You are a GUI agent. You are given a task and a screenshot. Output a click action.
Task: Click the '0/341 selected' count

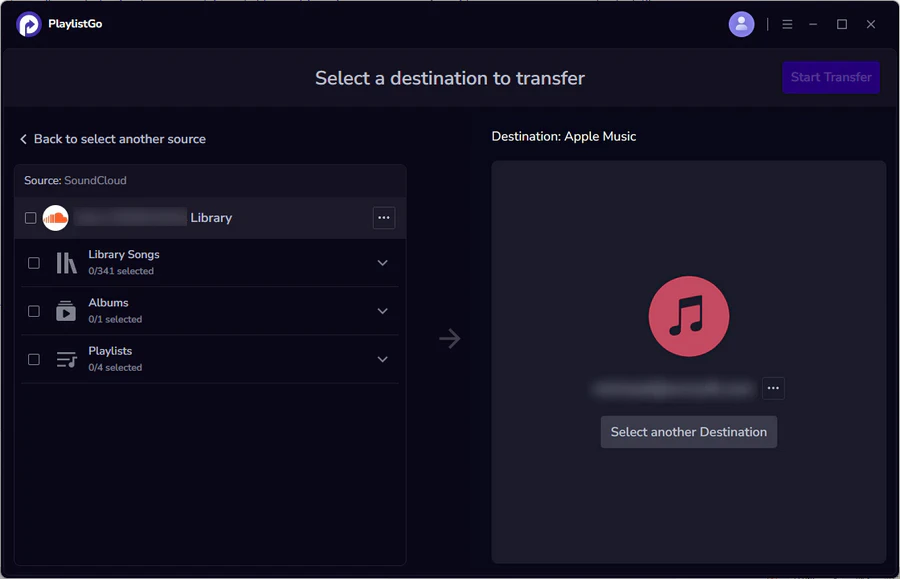(x=121, y=271)
